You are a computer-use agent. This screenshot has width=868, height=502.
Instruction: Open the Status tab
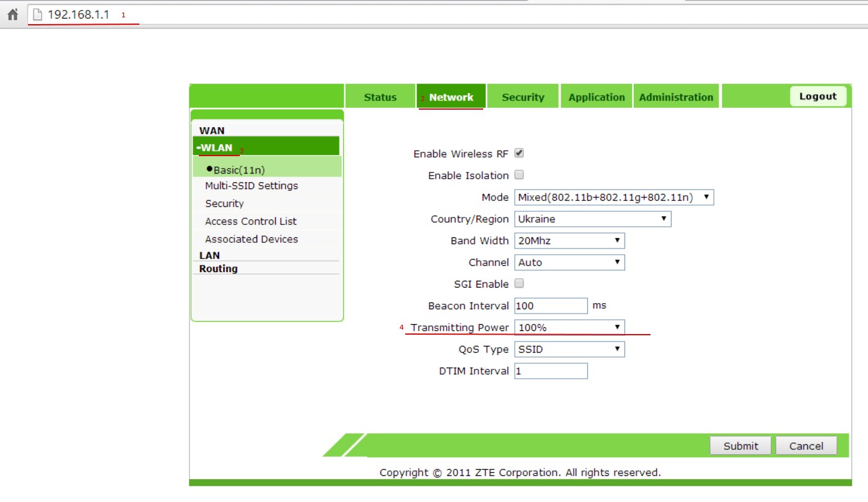click(380, 97)
